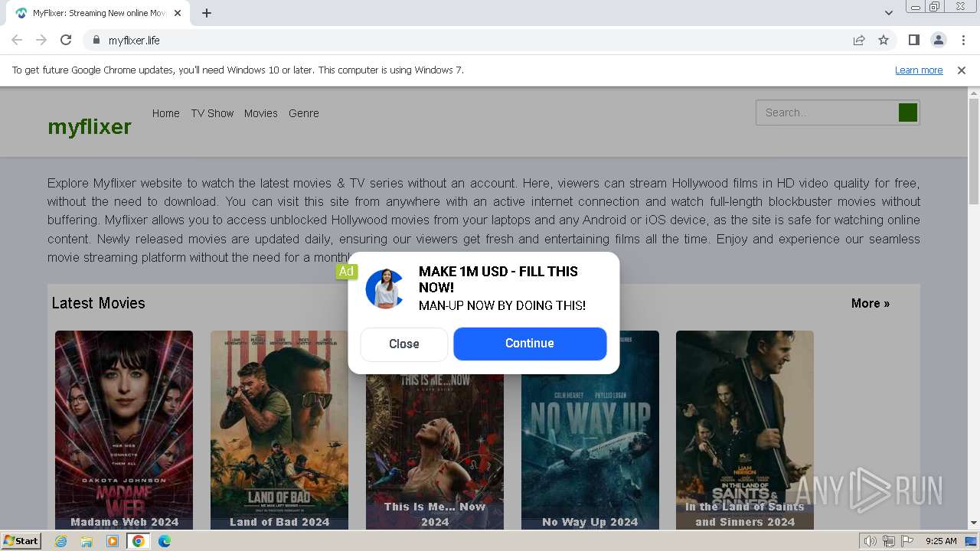Open the Movies menu item
Viewport: 980px width, 551px height.
pos(260,113)
